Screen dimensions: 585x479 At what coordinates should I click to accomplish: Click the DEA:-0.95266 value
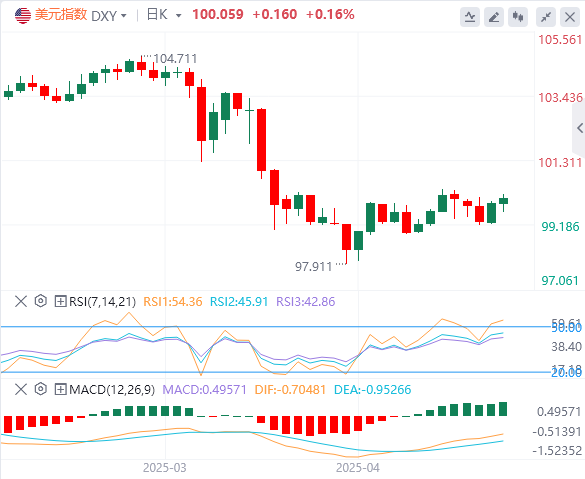tap(372, 390)
